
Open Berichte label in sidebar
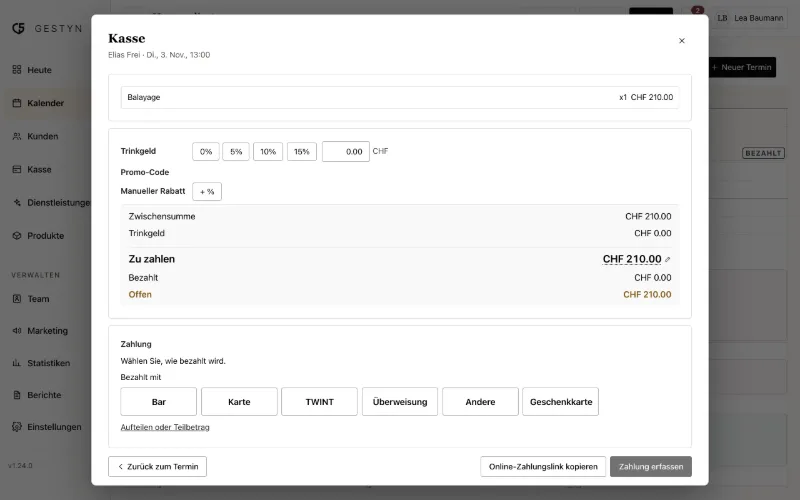pyautogui.click(x=44, y=395)
